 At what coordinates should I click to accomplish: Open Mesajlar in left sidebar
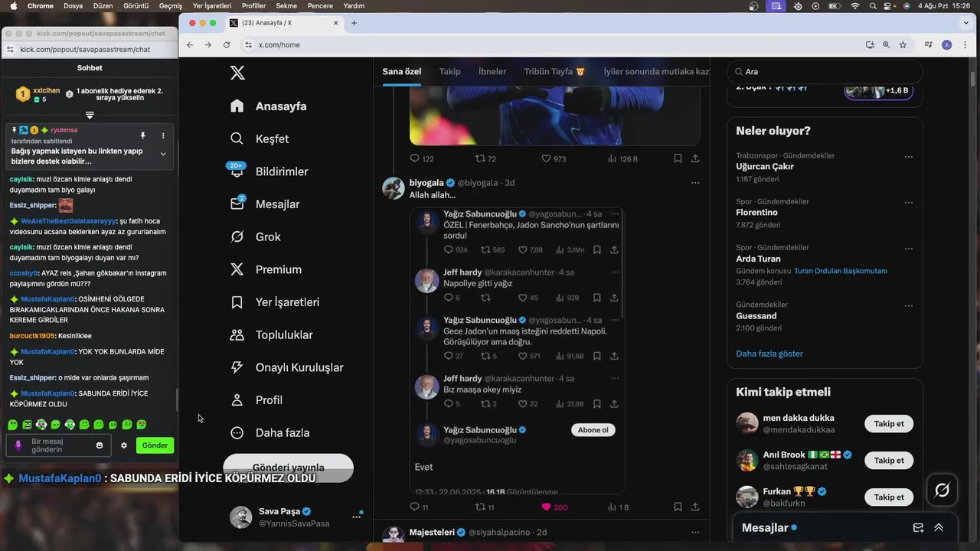265,204
